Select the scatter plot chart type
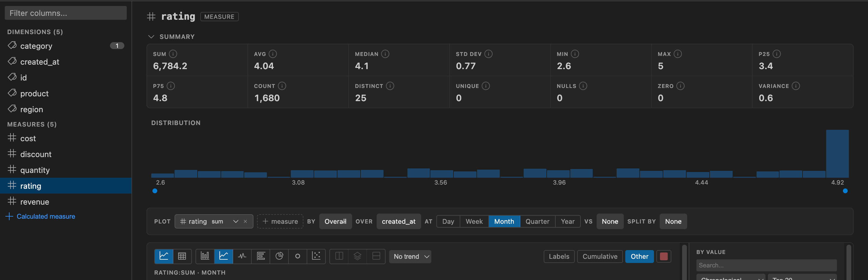The image size is (868, 280). (316, 256)
